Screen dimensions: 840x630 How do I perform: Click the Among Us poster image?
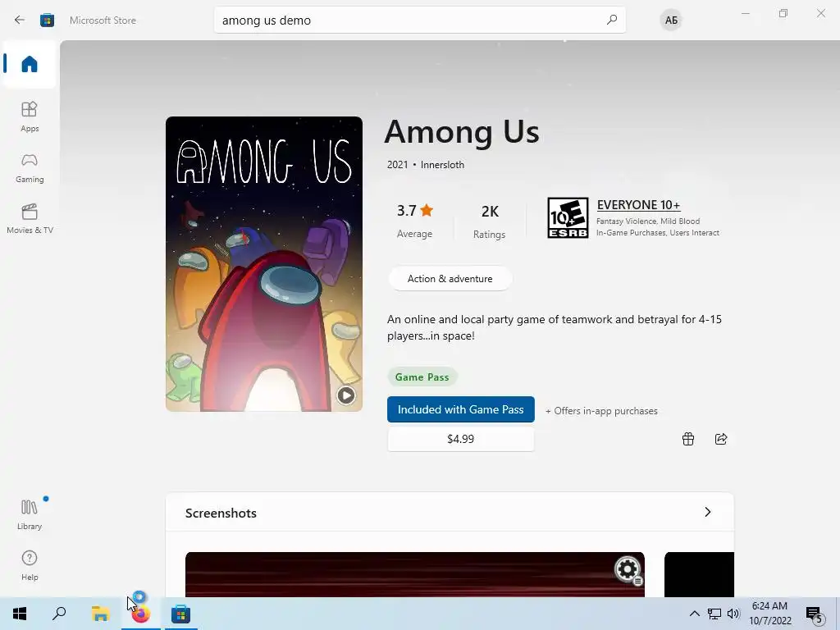(x=263, y=263)
